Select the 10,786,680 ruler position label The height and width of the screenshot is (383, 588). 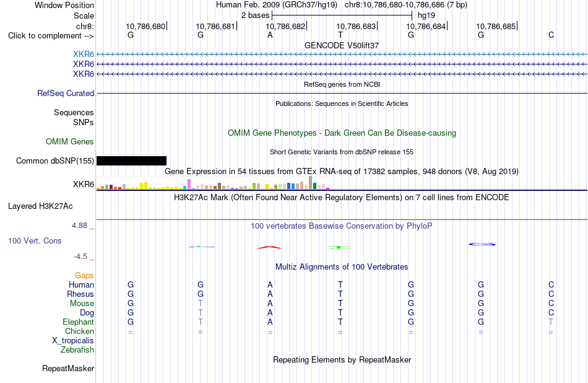pyautogui.click(x=145, y=26)
